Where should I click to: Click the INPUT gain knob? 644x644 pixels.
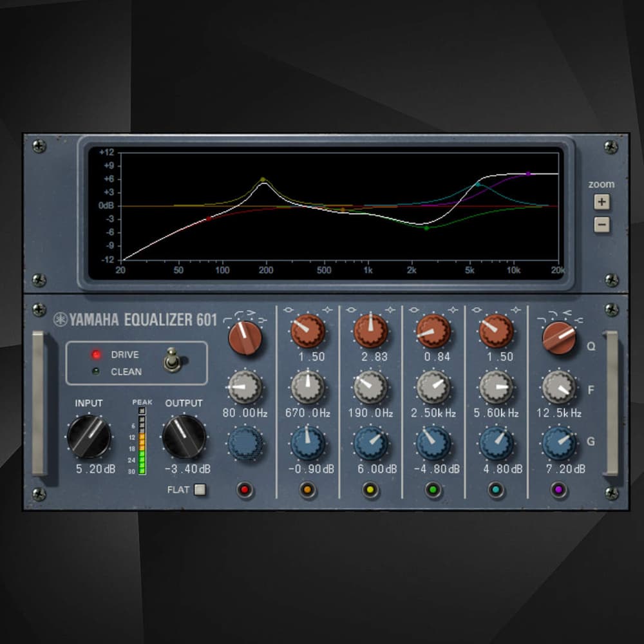(89, 437)
